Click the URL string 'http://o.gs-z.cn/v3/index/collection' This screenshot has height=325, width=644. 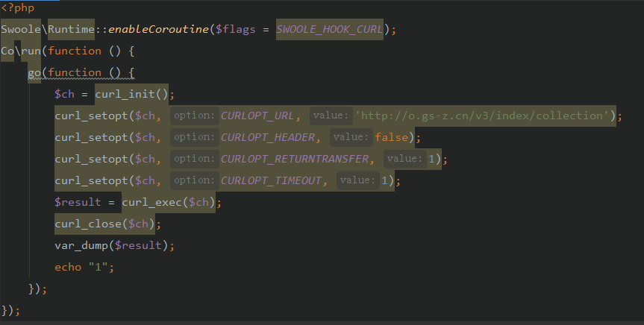tap(482, 116)
